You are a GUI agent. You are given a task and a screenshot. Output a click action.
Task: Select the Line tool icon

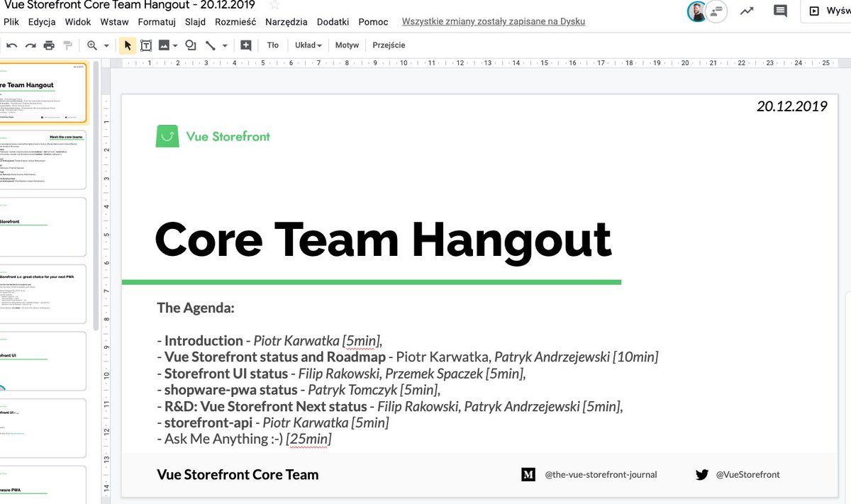tap(210, 45)
